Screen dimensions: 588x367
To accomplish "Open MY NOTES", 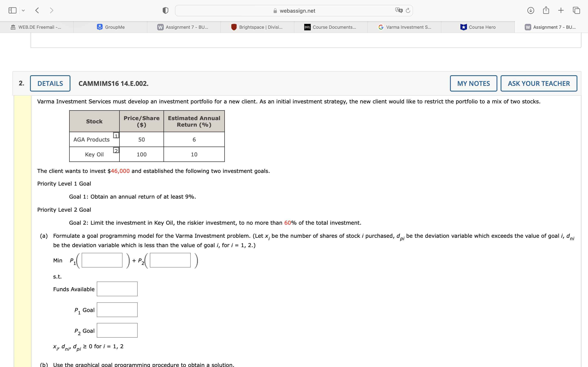I will tap(473, 83).
